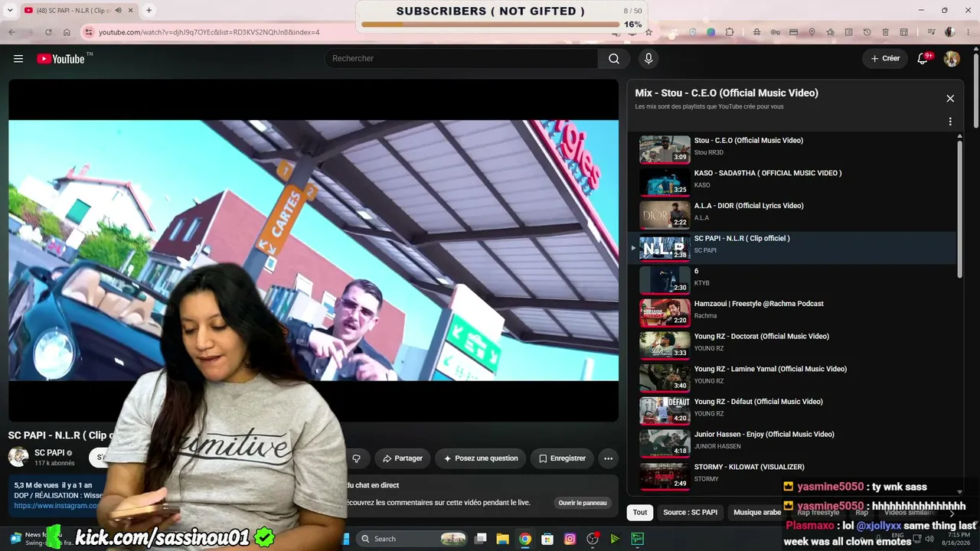Open the key icon in Chrome toolbar
980x551 pixels.
[x=775, y=32]
